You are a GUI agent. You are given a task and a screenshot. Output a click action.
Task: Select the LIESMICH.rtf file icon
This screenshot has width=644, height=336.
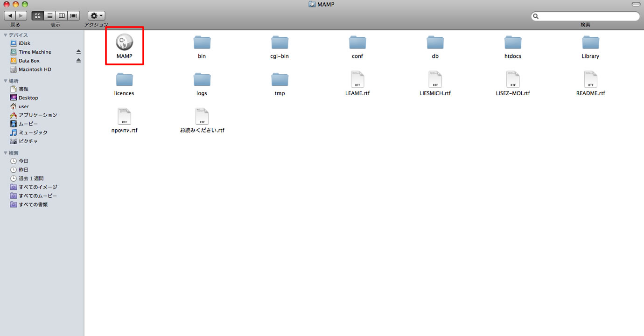(435, 79)
